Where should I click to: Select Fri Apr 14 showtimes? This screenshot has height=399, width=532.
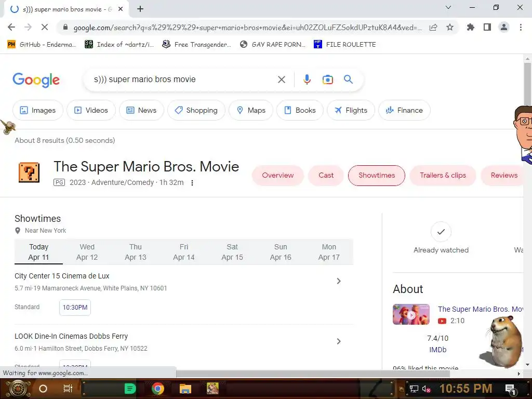[x=183, y=252]
